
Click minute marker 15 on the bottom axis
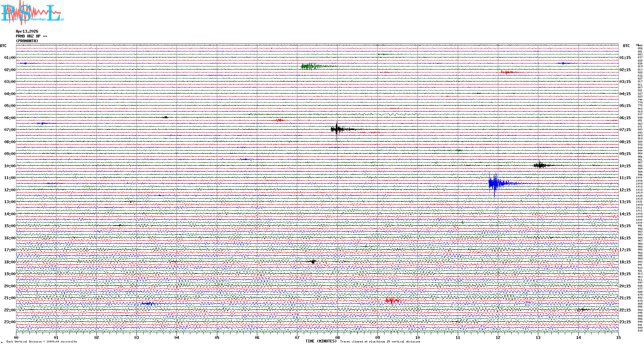point(618,337)
